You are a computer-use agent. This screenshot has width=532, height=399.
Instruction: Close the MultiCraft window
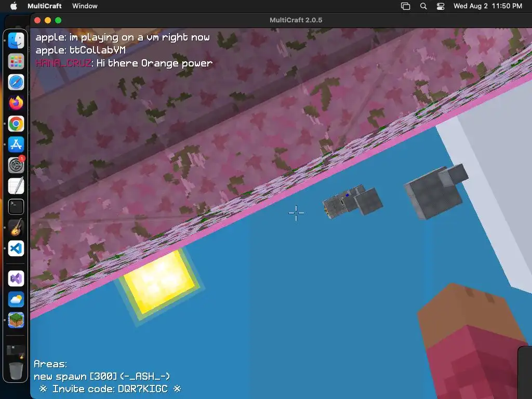37,20
